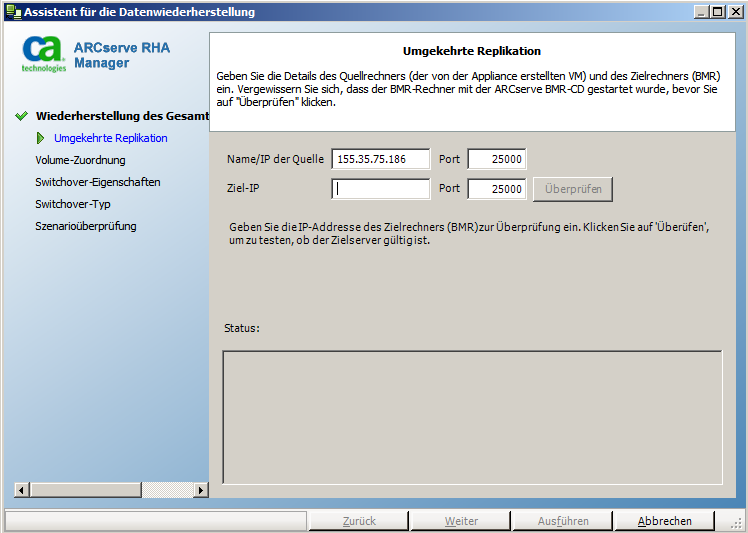Click the Status: label
Screen dimensions: 748x533
[242, 328]
